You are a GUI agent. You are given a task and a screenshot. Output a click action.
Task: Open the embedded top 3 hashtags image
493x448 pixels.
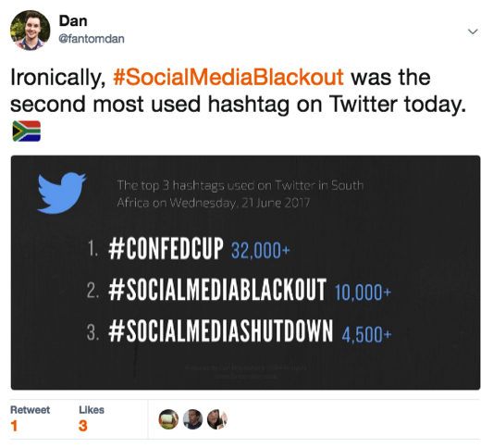click(245, 272)
